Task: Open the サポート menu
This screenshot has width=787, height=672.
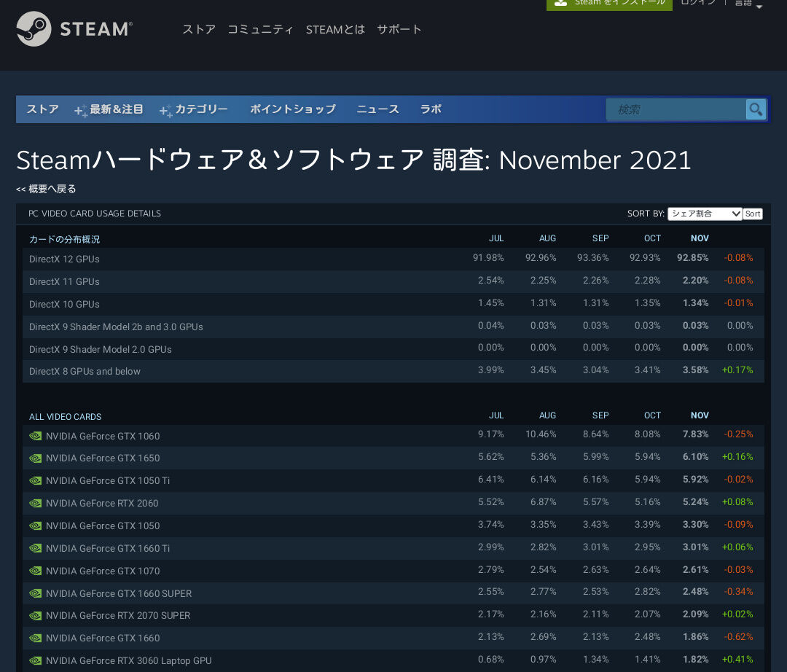Action: point(399,30)
